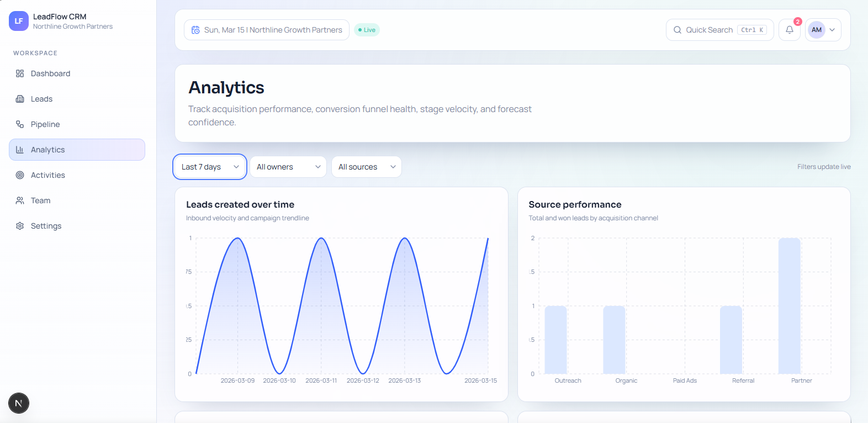Click the Activities target icon
Image resolution: width=868 pixels, height=423 pixels.
tap(20, 175)
